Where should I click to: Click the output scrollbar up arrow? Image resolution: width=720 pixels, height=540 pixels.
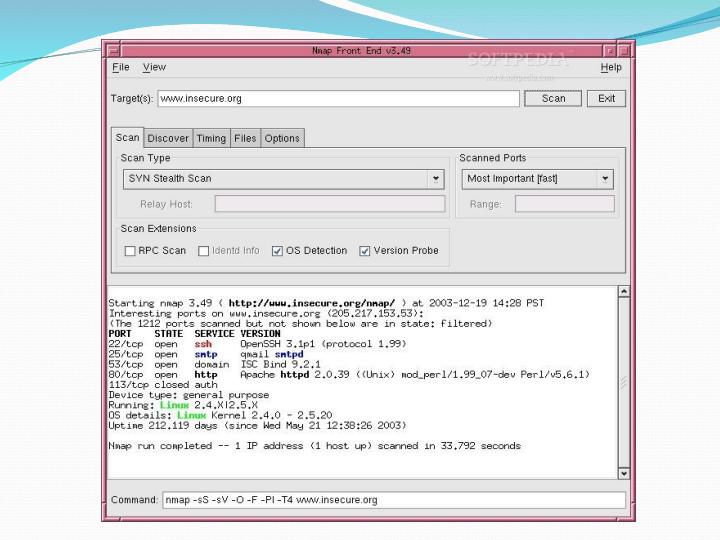tap(624, 291)
